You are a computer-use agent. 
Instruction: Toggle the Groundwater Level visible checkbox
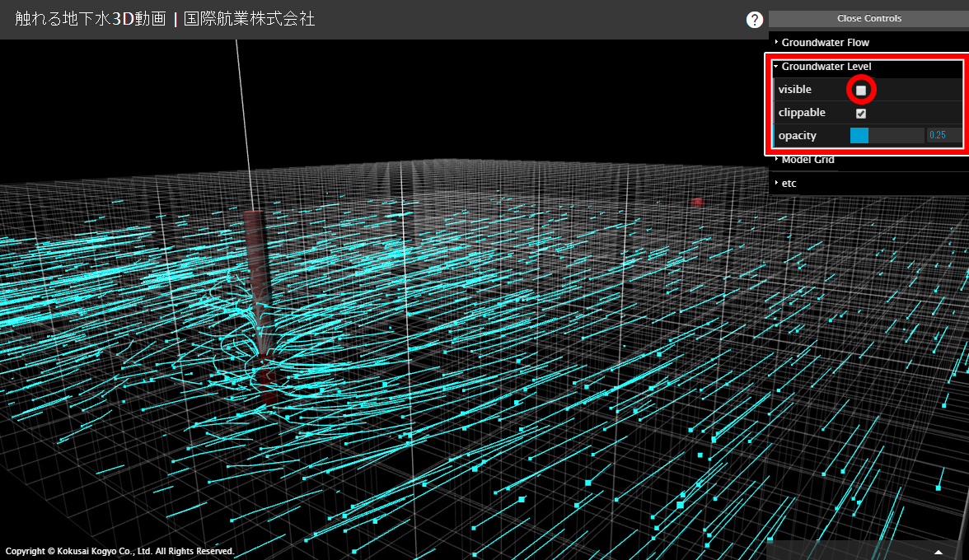[x=861, y=90]
